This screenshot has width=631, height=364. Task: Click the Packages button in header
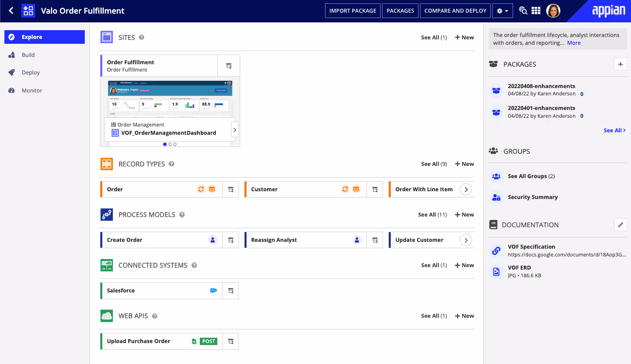pos(400,11)
